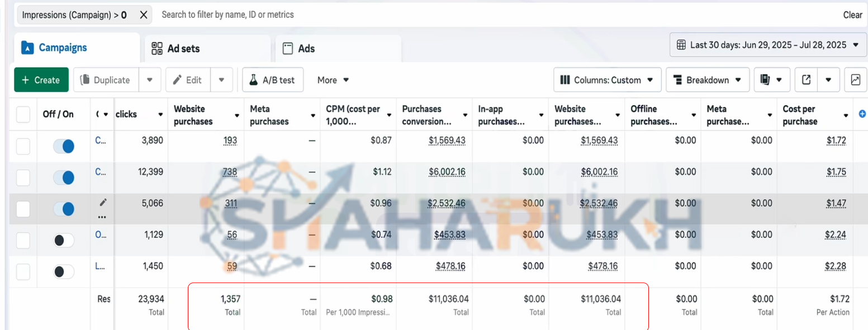
Task: Click the Clear filters link
Action: click(x=852, y=15)
